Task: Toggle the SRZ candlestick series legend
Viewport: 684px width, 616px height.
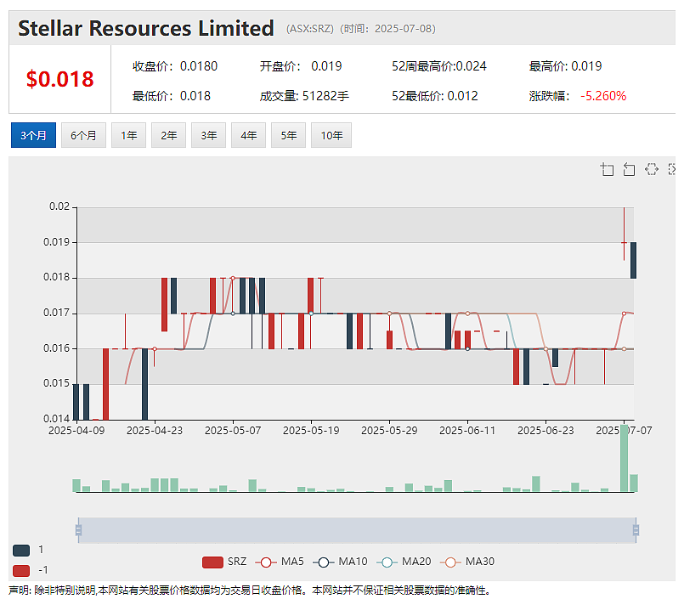Action: click(224, 562)
